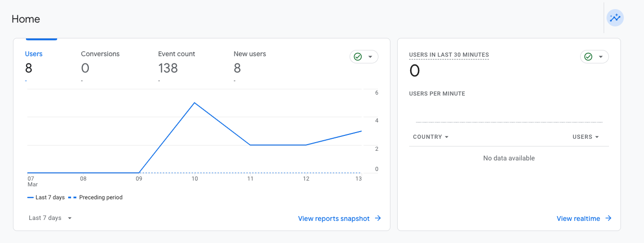Viewport: 644px width, 243px height.
Task: Click arrow beside View reports snapshot
Action: coord(378,219)
